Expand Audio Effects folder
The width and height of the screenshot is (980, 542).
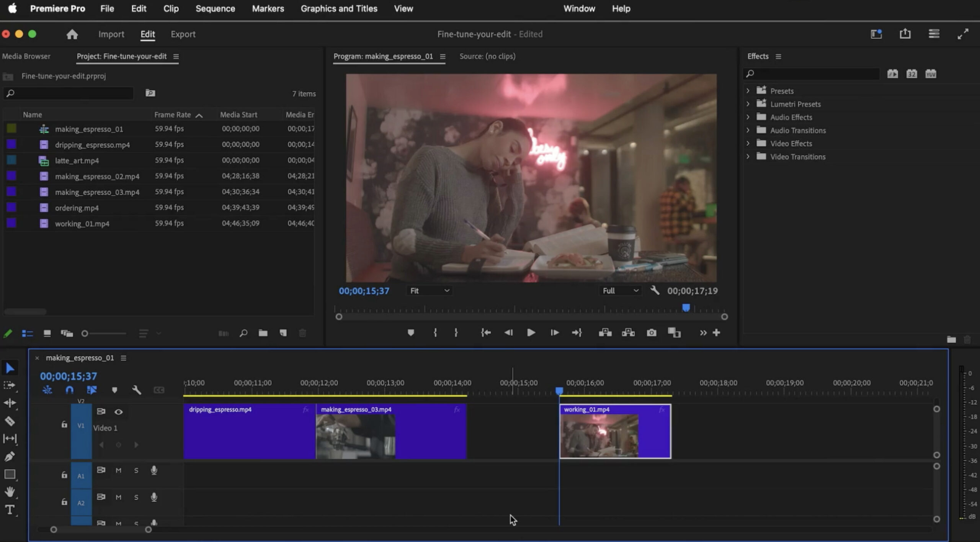tap(748, 117)
